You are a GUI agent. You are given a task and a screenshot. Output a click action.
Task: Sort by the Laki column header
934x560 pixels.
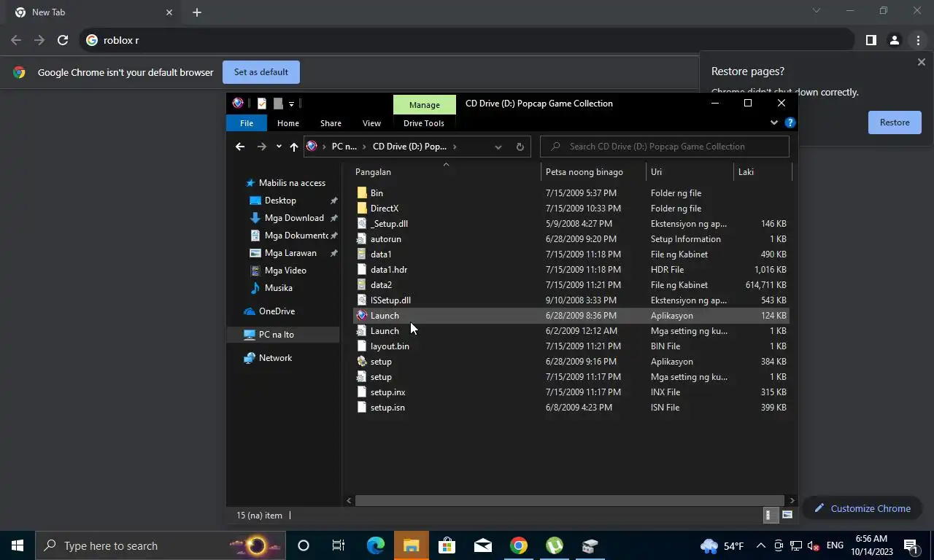tap(763, 172)
